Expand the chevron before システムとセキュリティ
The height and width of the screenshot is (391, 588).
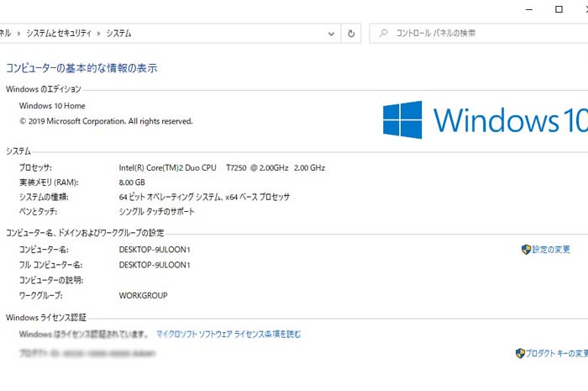pos(18,34)
